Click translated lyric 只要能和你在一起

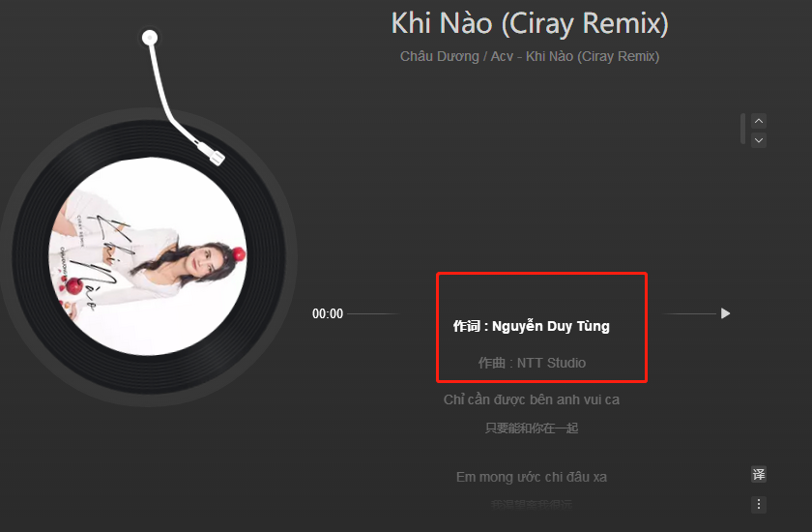532,428
